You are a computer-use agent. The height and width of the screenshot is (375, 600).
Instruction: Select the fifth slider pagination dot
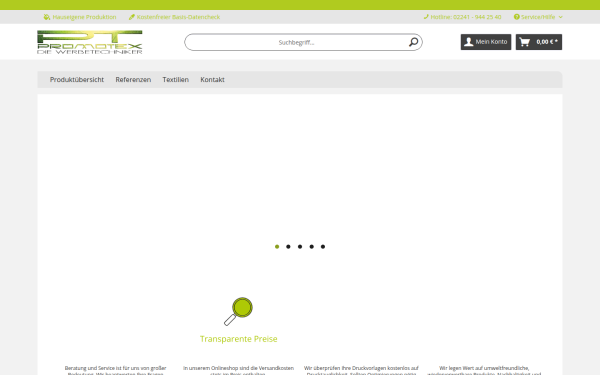[x=323, y=247]
